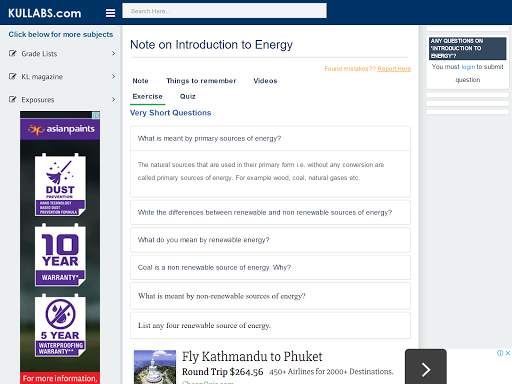Click the primary sources answer text
Screen dimensions: 512x384
261,171
